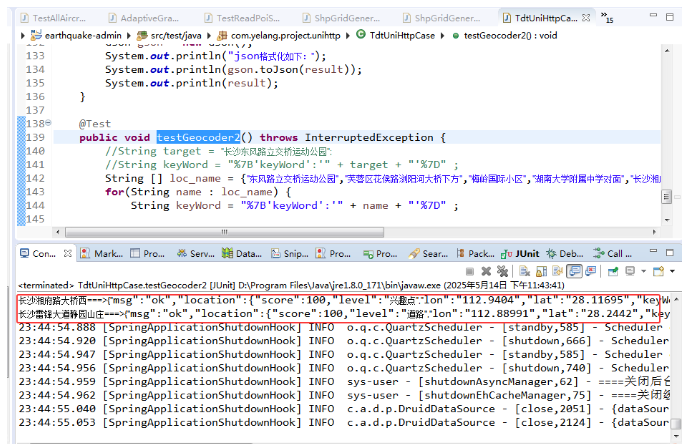Open the Snip... (Snippets) view tab
683x444 pixels.
(290, 254)
